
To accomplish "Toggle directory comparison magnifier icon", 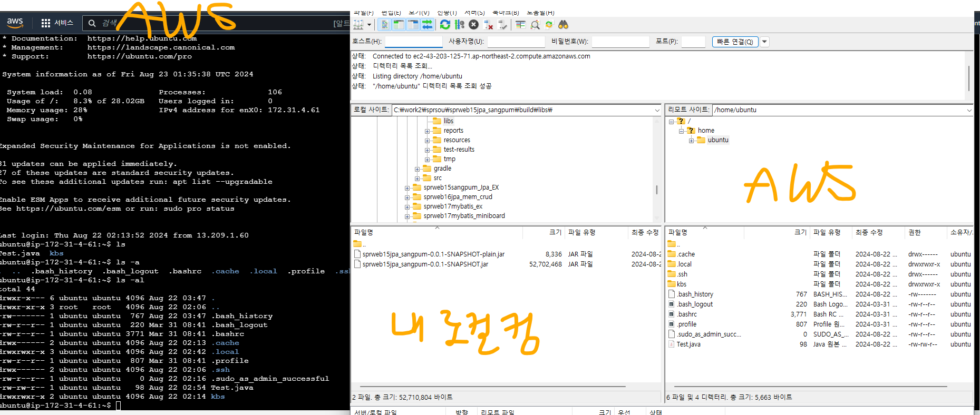I will point(535,25).
